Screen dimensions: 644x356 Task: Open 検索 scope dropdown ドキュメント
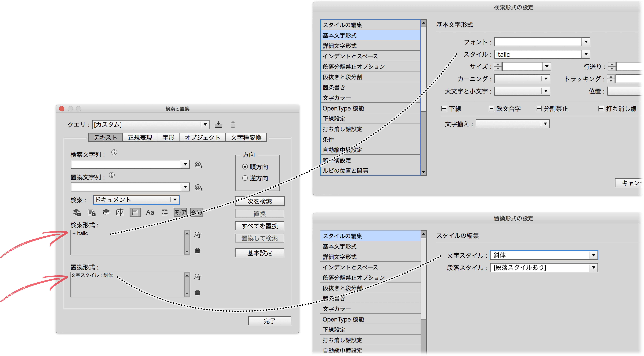pos(136,200)
